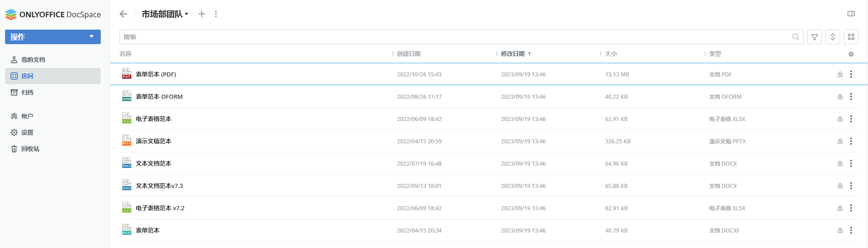Click the lock icon for 表单范本 (PDF)

pyautogui.click(x=840, y=74)
